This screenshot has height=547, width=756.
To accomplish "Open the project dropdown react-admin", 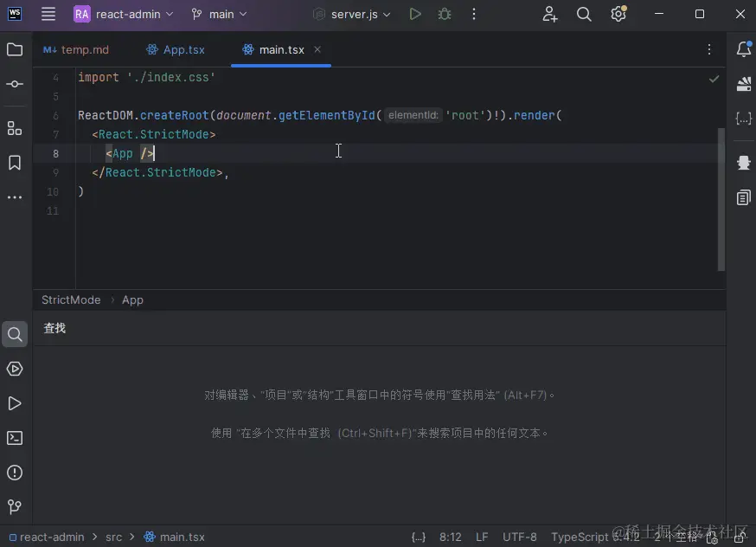I will 124,14.
